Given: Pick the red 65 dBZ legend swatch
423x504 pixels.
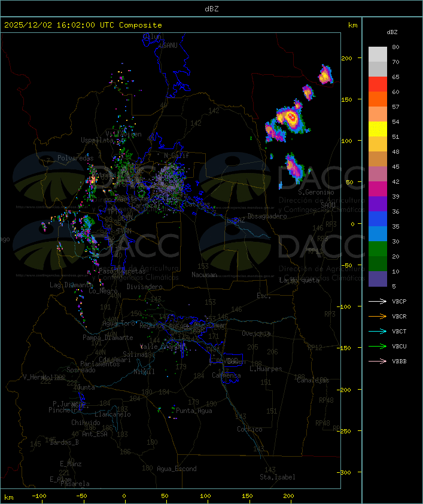Looking at the screenshot, I should 378,84.
